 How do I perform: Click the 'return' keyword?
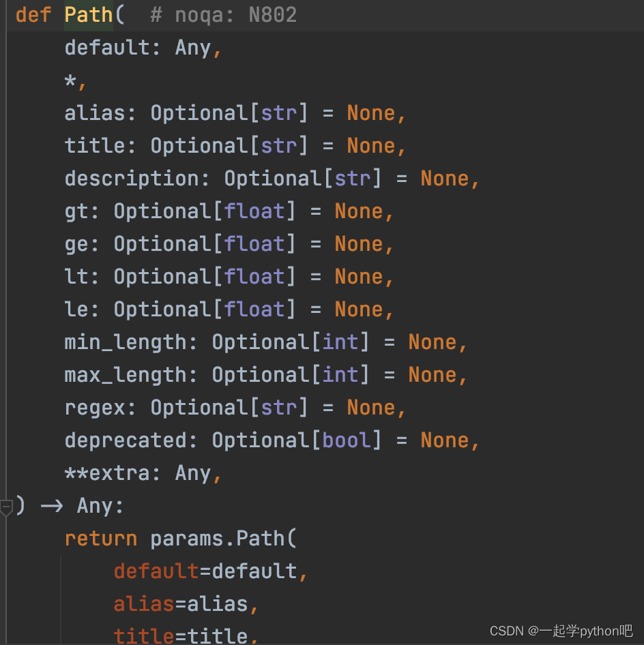[101, 539]
